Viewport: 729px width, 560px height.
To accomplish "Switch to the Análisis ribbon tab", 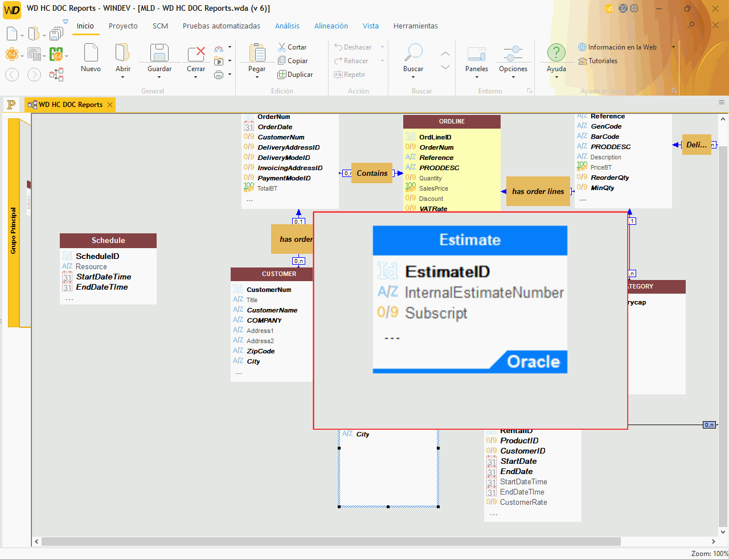I will 287,26.
